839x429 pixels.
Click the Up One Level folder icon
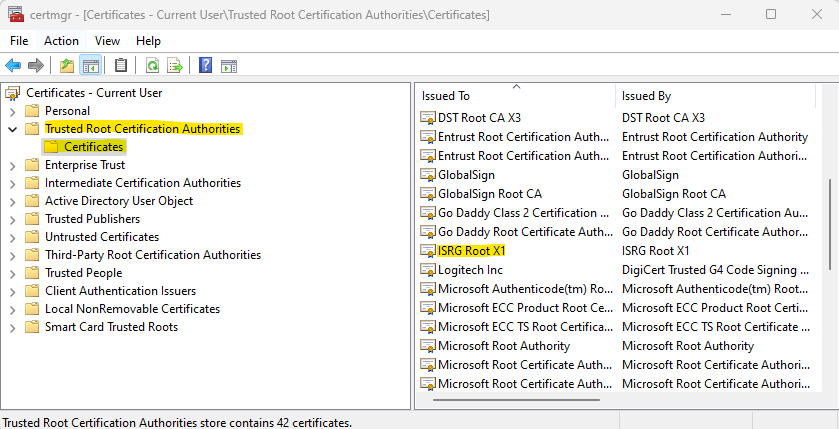[67, 66]
